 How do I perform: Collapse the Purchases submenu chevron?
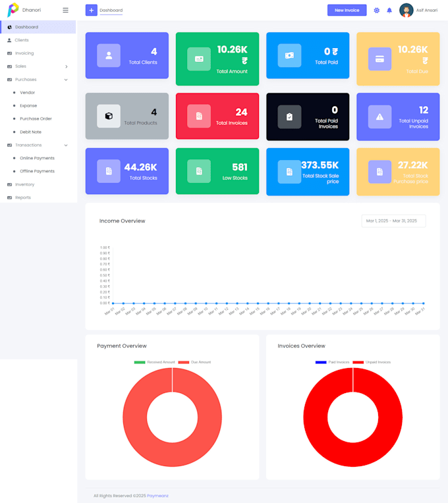66,80
